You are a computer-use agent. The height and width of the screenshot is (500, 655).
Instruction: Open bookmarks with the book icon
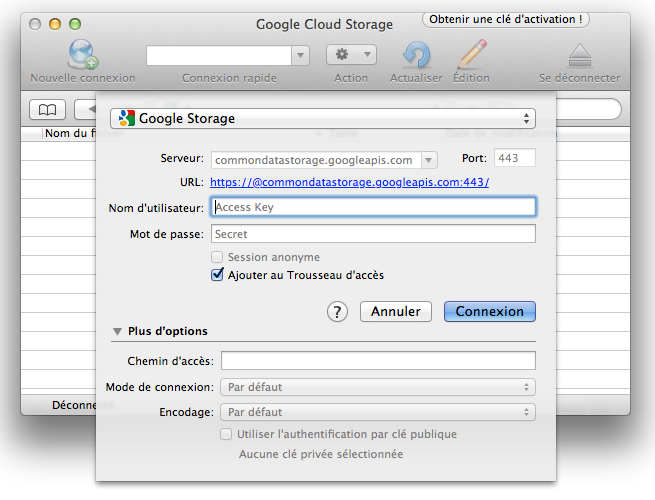(x=48, y=109)
